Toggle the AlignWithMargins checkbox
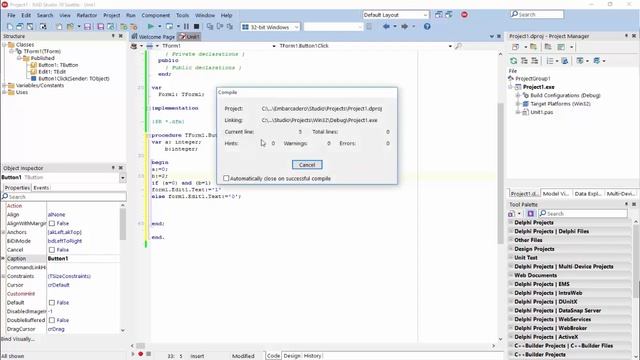Viewport: 640px width, 360px height. click(x=52, y=223)
